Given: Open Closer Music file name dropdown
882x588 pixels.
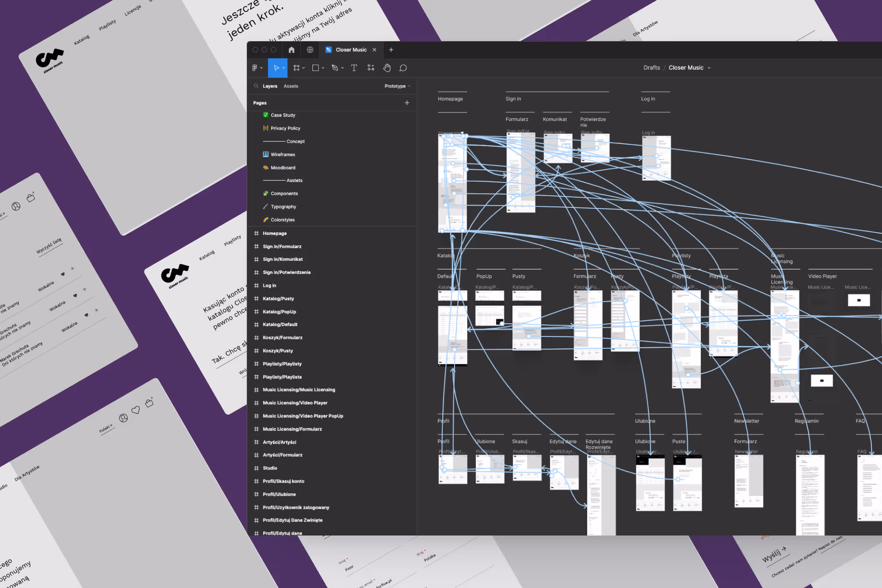Looking at the screenshot, I should pyautogui.click(x=709, y=68).
